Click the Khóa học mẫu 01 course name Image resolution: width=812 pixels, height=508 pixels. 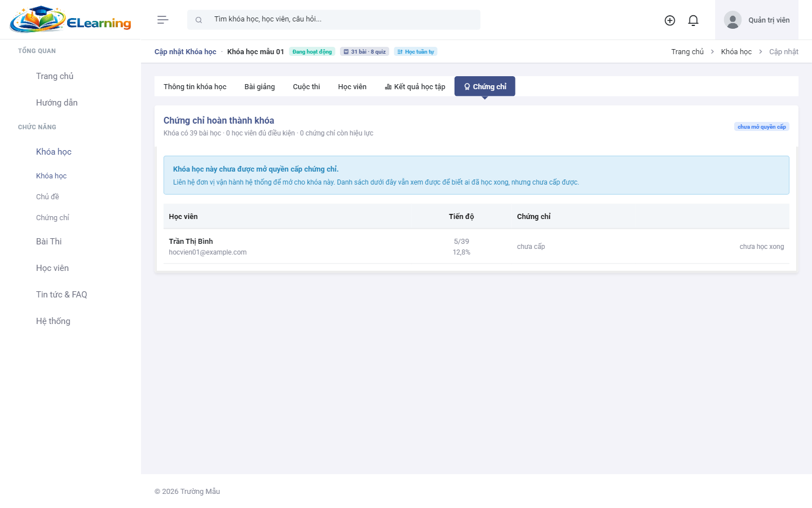coord(255,52)
